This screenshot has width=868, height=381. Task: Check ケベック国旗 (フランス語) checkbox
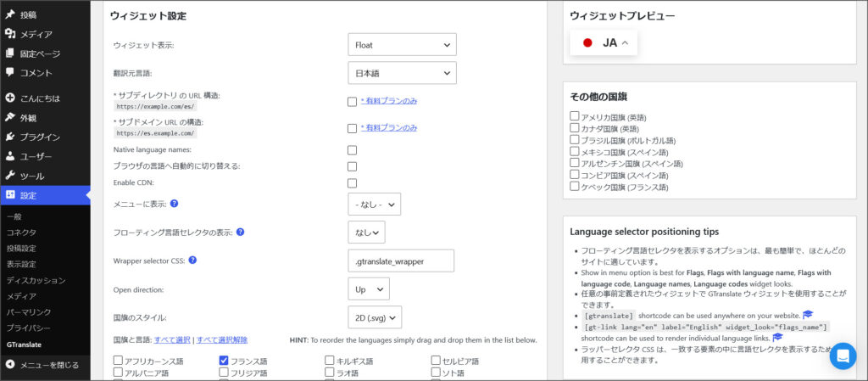pos(575,186)
